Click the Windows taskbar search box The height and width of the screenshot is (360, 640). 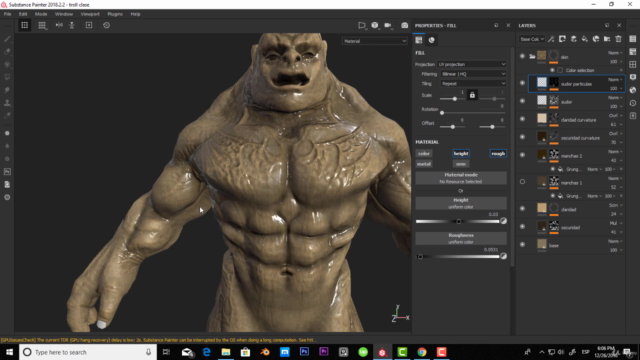88,352
